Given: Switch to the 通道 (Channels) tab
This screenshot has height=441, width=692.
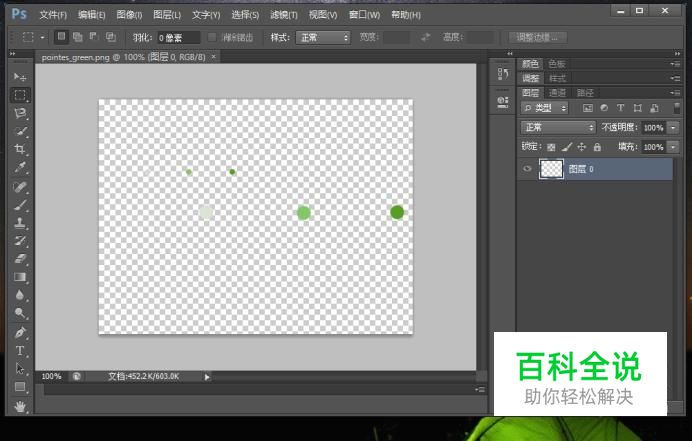Looking at the screenshot, I should click(557, 93).
